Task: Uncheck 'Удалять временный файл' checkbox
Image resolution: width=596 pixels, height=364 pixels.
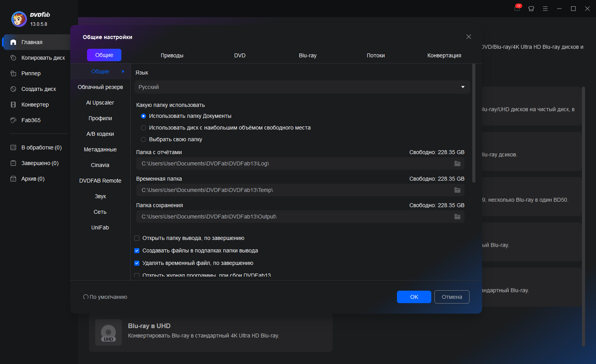Action: point(137,263)
